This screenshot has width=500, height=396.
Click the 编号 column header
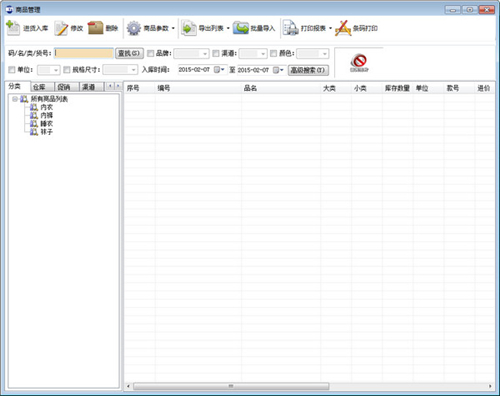click(x=198, y=88)
